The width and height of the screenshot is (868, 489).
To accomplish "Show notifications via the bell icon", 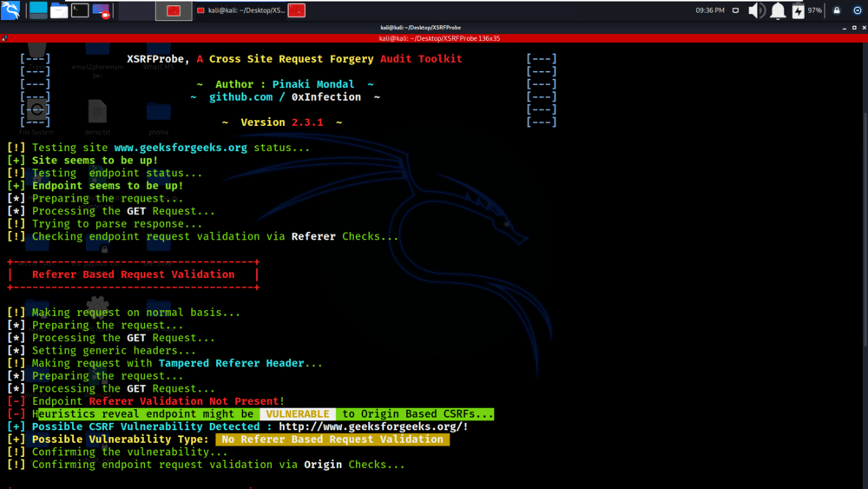I will [778, 10].
